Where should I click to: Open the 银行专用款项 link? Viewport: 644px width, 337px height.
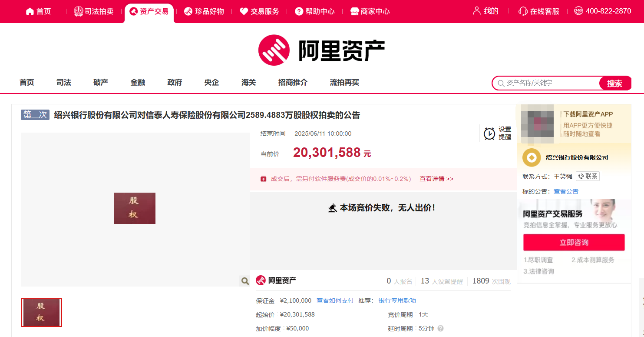coord(397,300)
